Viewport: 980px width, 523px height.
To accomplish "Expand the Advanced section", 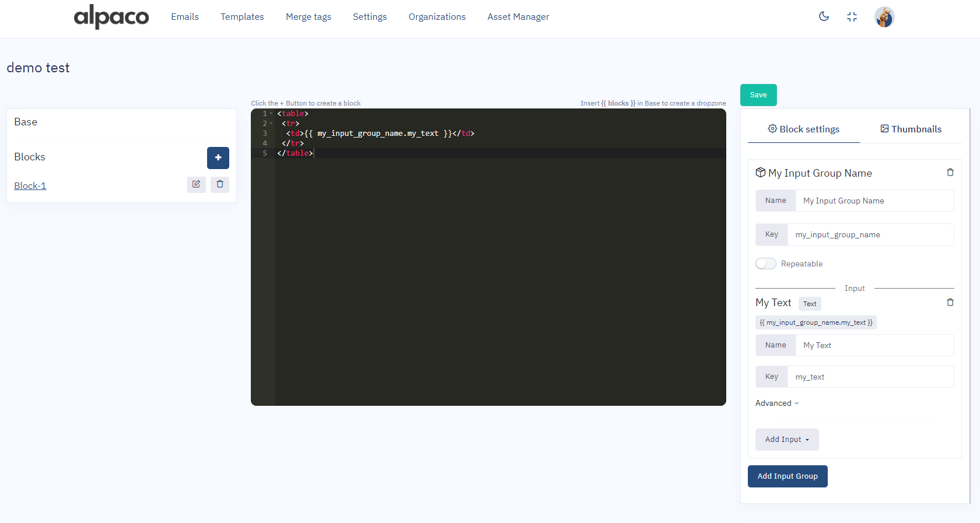I will tap(776, 403).
